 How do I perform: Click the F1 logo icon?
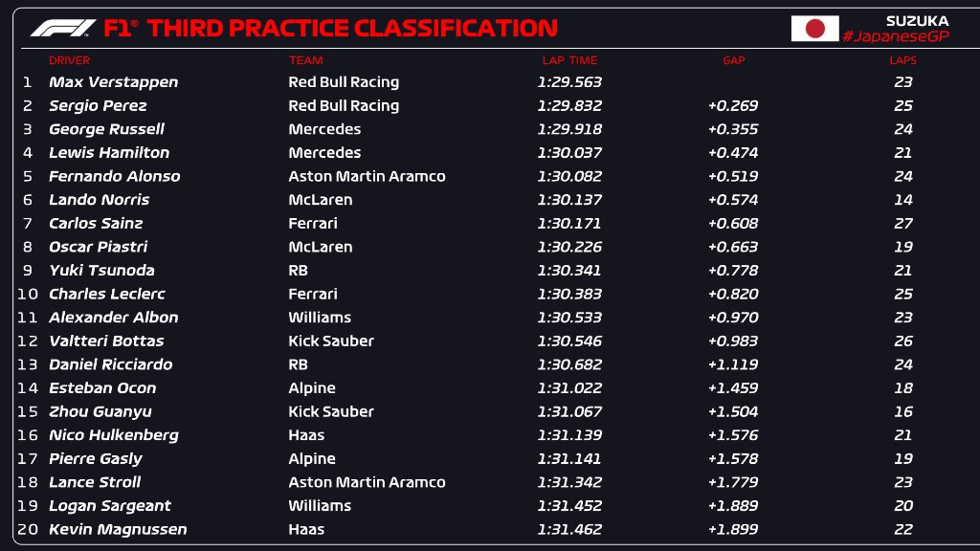point(63,28)
